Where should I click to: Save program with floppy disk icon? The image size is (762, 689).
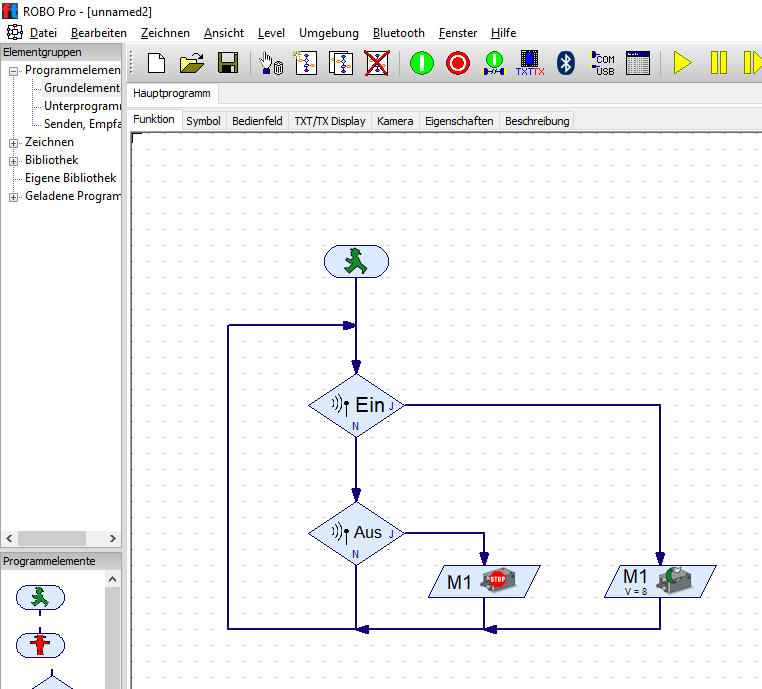coord(227,63)
